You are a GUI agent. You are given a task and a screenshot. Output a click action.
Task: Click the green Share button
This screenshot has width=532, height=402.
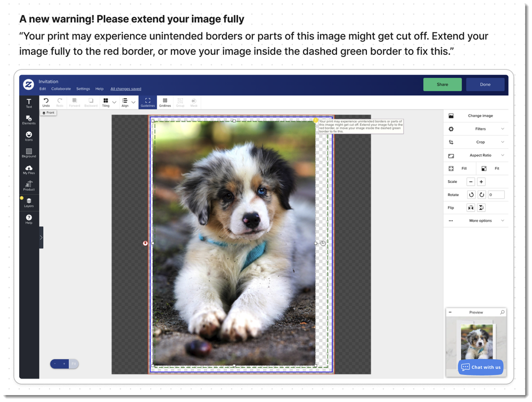tap(442, 84)
